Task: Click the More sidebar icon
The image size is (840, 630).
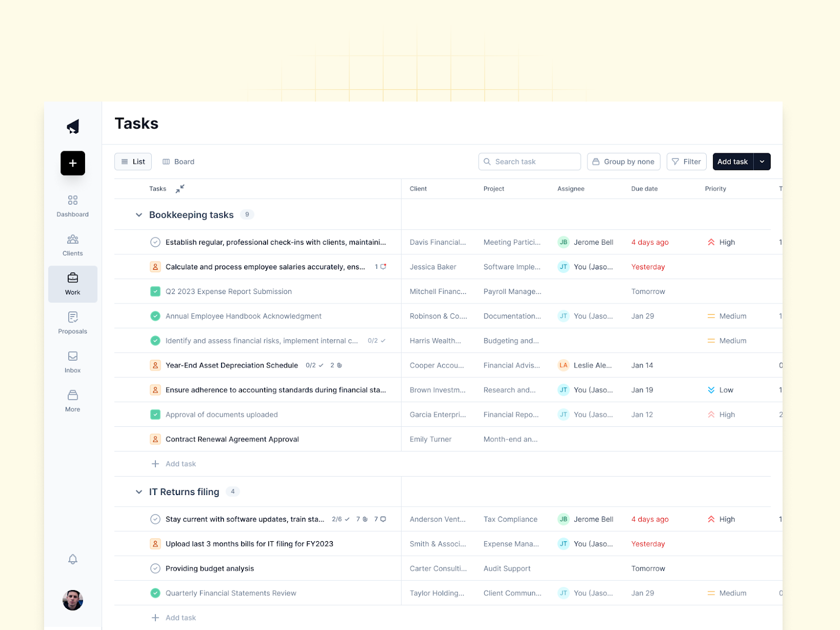Action: point(72,401)
